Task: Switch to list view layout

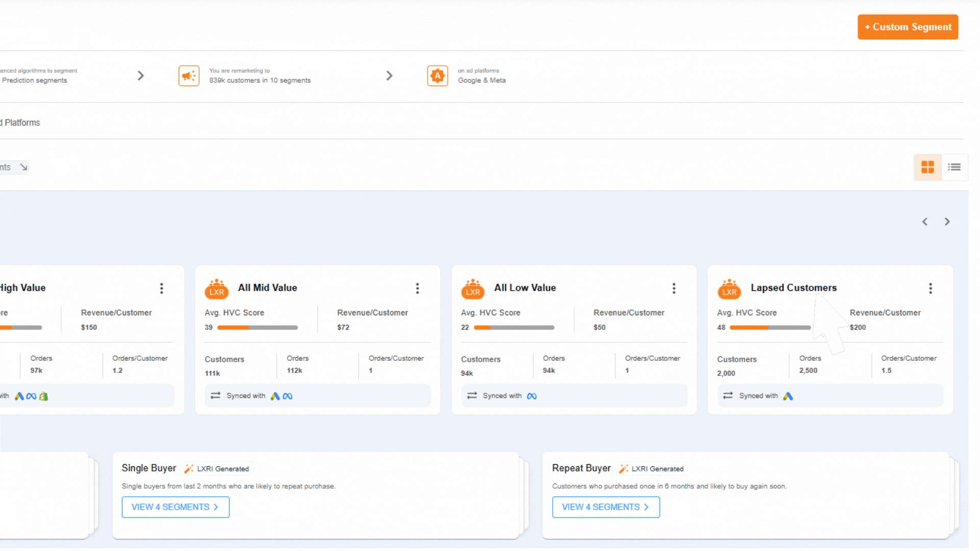Action: (954, 167)
